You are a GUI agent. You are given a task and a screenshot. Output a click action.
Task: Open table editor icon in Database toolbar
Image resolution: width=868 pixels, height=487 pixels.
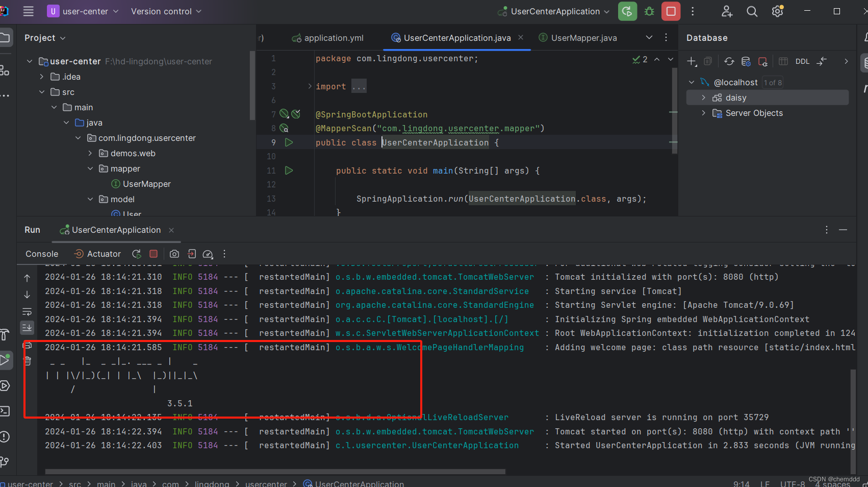(x=783, y=61)
